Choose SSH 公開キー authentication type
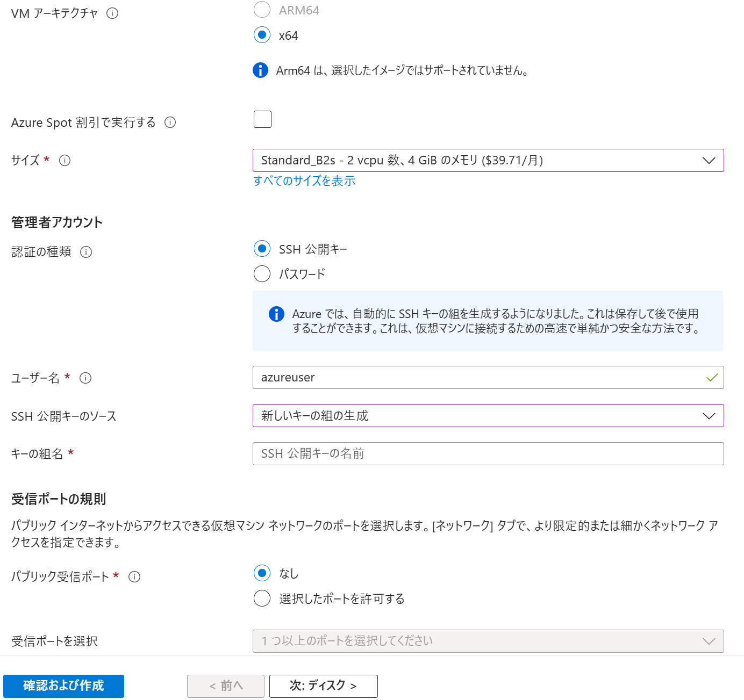 tap(262, 249)
